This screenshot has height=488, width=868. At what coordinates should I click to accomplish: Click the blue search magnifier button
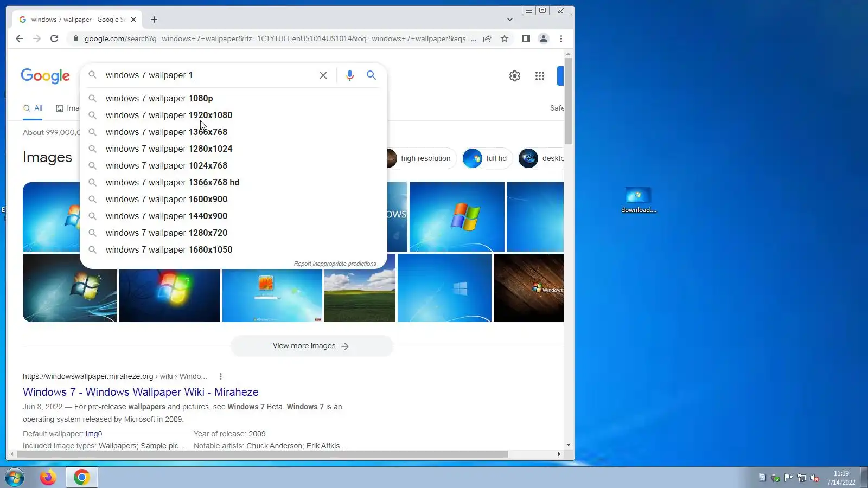(371, 75)
